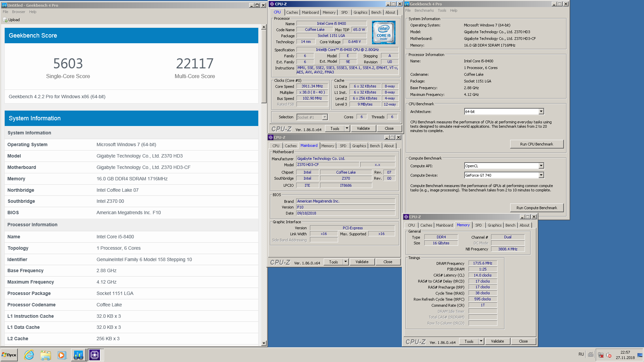Screen dimensions: 644x362
Task: Click the CPU-Z title icon in Memory window
Action: pos(406,217)
